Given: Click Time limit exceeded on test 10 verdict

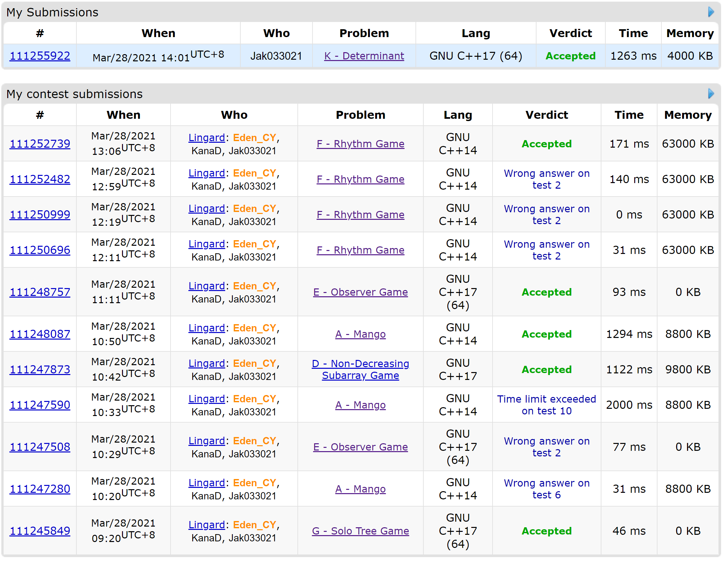Looking at the screenshot, I should coord(546,405).
